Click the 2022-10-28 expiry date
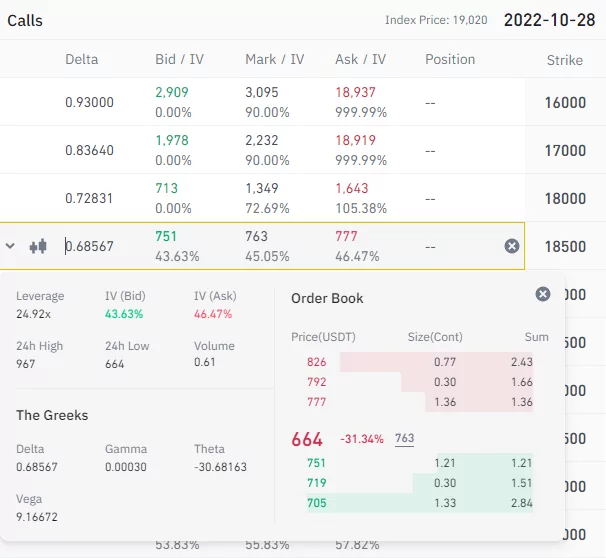 click(x=550, y=20)
